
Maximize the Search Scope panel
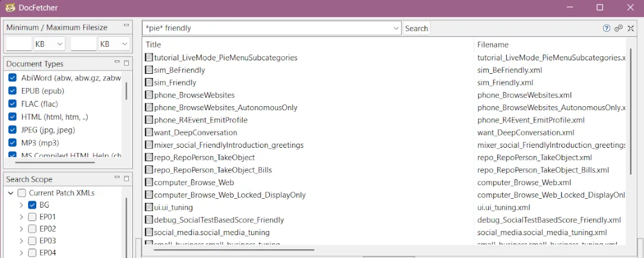click(x=126, y=178)
